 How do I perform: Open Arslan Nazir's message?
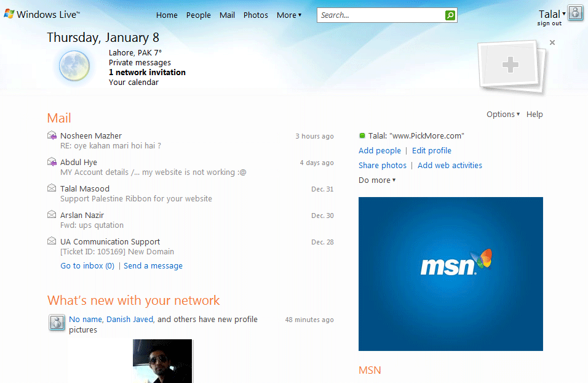[82, 215]
